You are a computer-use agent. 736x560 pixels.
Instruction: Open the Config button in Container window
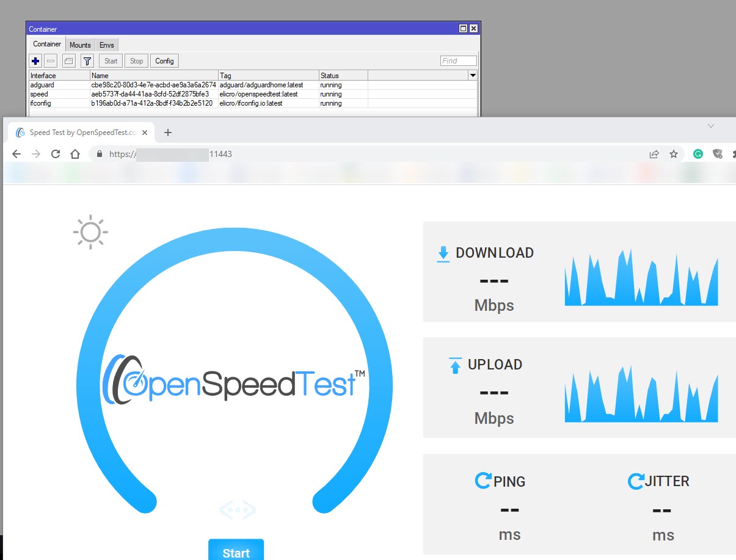click(x=164, y=61)
